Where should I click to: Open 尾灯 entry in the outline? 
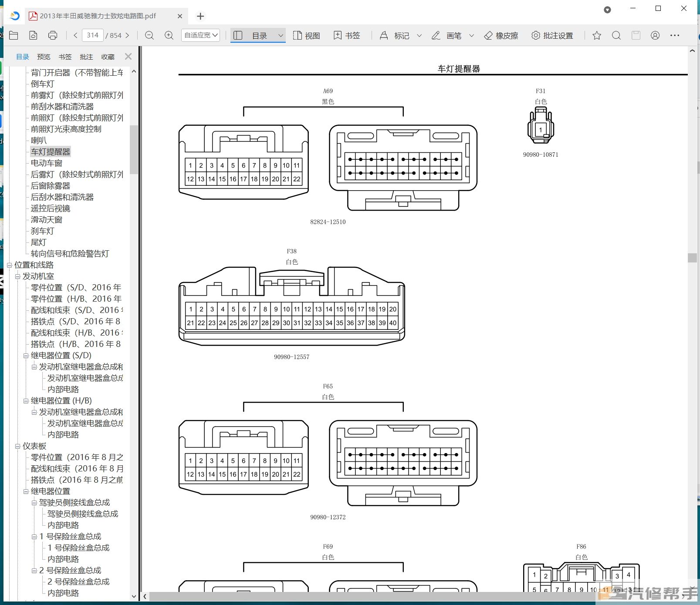[x=39, y=242]
